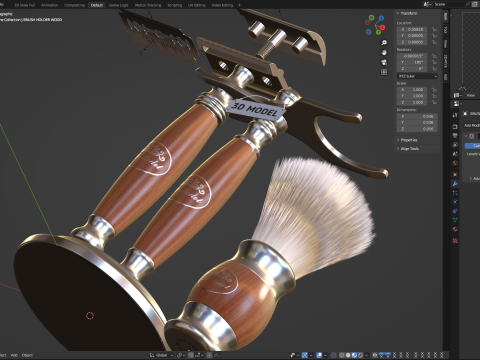The image size is (480, 360).
Task: Click the red X axis gizmo ball
Action: pos(382,27)
